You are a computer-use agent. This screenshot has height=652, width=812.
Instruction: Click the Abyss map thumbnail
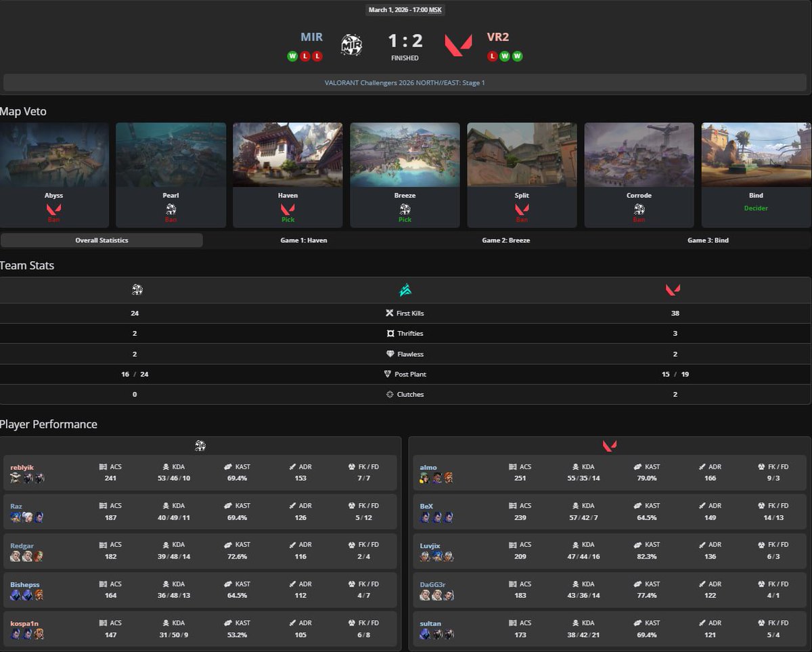(54, 154)
